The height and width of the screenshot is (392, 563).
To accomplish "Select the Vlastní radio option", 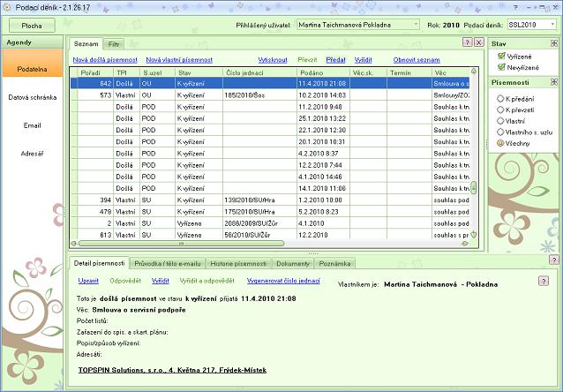I will (x=499, y=120).
